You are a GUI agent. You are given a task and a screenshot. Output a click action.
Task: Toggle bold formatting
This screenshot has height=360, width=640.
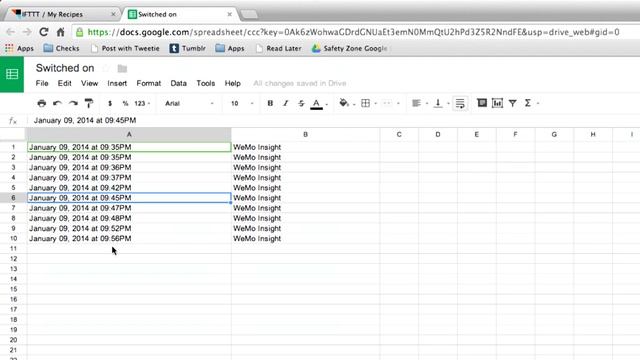point(270,103)
